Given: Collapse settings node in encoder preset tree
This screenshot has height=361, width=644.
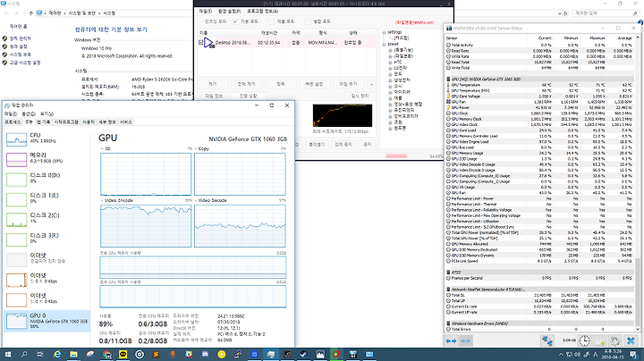Looking at the screenshot, I should (x=384, y=32).
